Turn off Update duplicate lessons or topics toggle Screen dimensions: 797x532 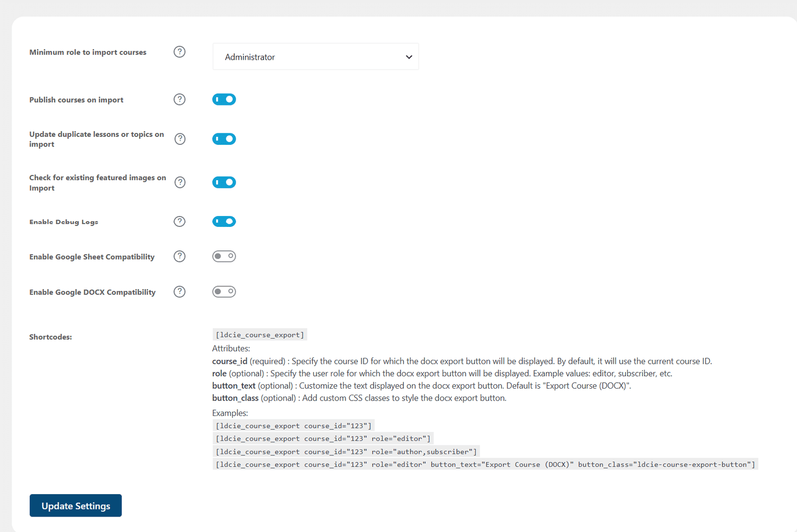click(x=224, y=139)
